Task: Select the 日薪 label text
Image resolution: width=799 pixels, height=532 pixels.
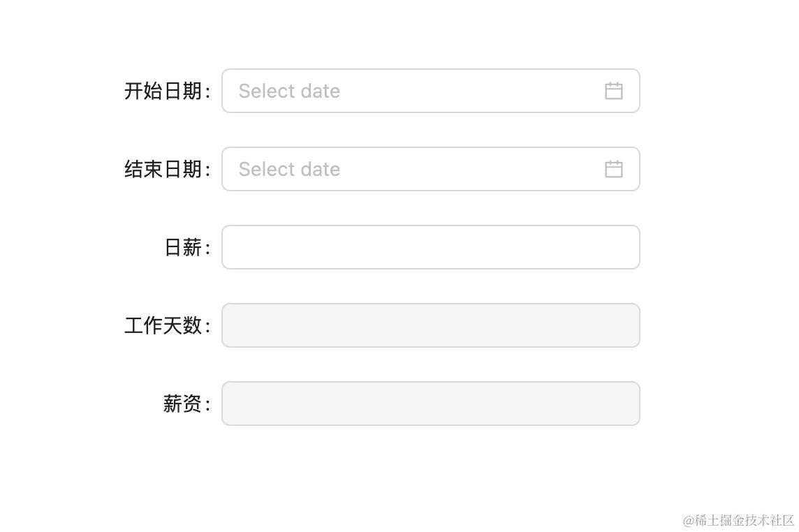Action: click(x=183, y=247)
